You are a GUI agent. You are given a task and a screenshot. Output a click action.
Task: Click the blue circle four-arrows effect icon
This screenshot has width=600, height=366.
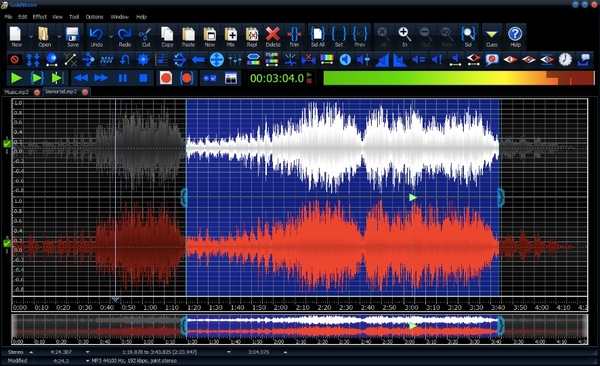[217, 60]
